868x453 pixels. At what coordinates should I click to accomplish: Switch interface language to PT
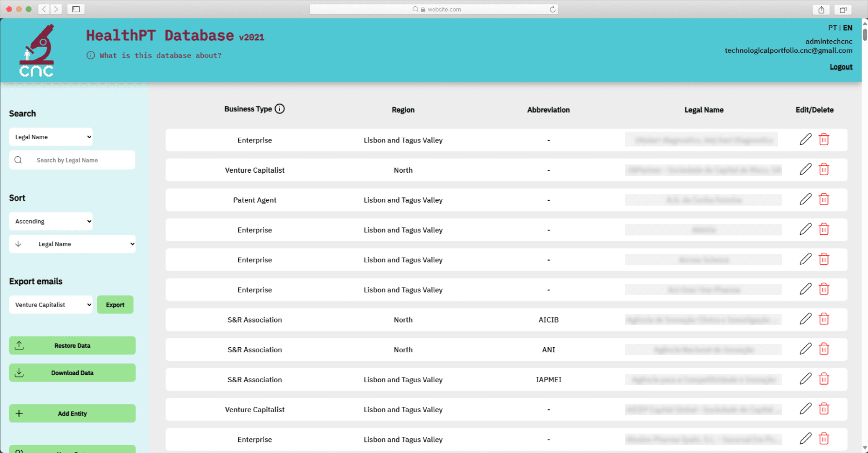[832, 28]
